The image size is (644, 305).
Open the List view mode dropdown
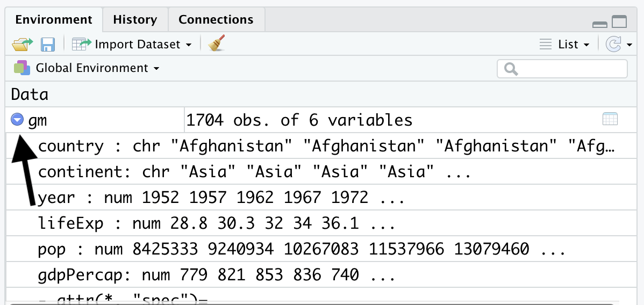coord(565,44)
